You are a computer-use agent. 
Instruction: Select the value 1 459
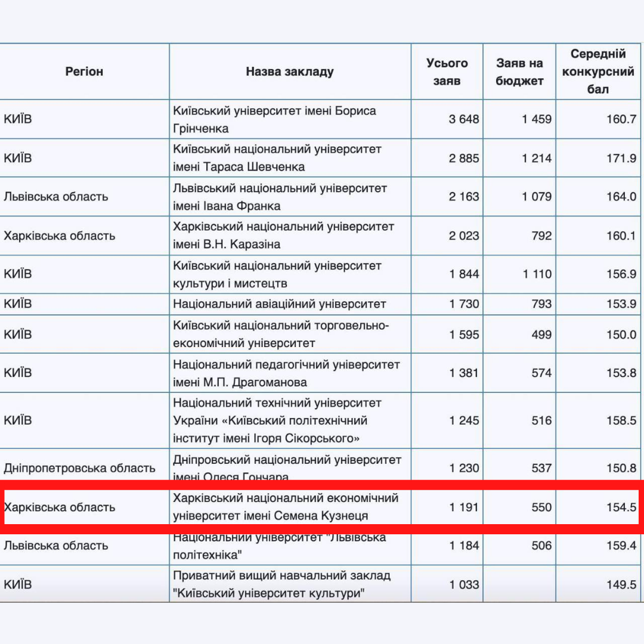537,119
